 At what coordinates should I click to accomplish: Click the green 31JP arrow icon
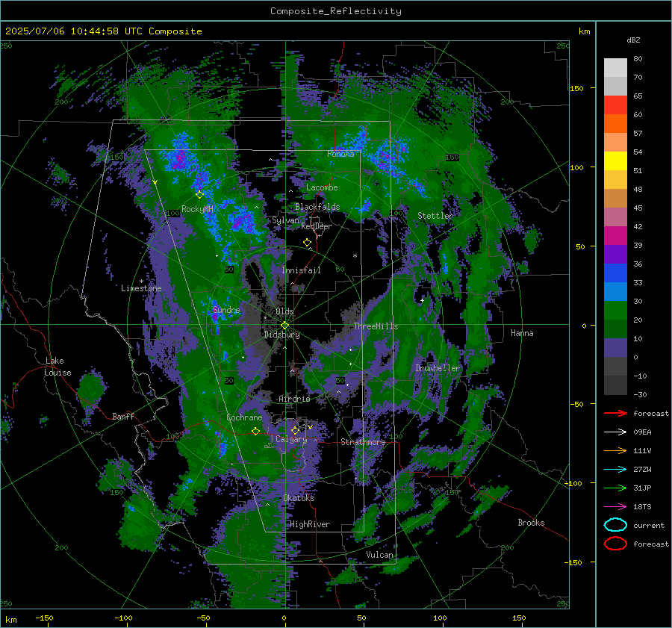point(615,488)
